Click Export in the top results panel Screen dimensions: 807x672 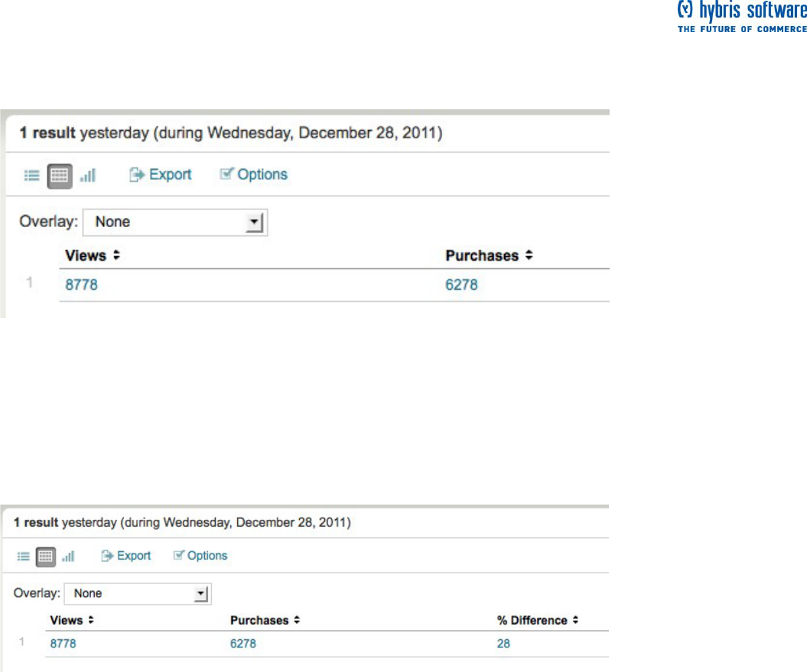click(161, 174)
